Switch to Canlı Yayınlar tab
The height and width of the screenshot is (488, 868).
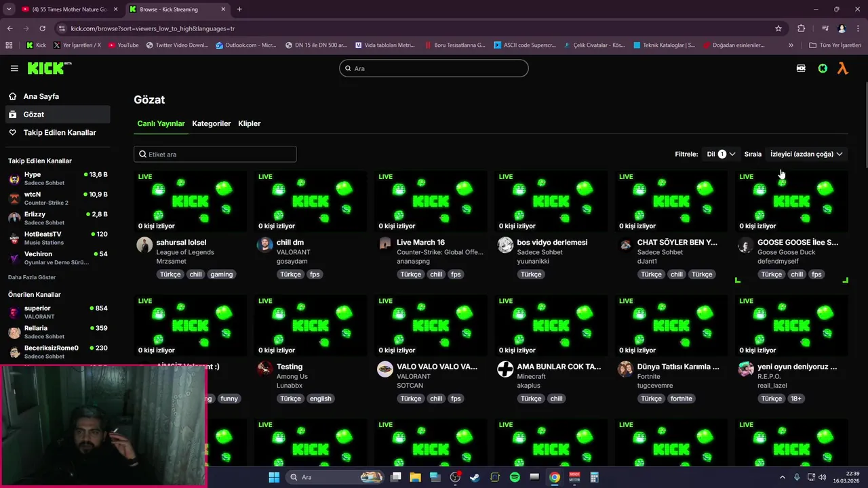point(161,123)
